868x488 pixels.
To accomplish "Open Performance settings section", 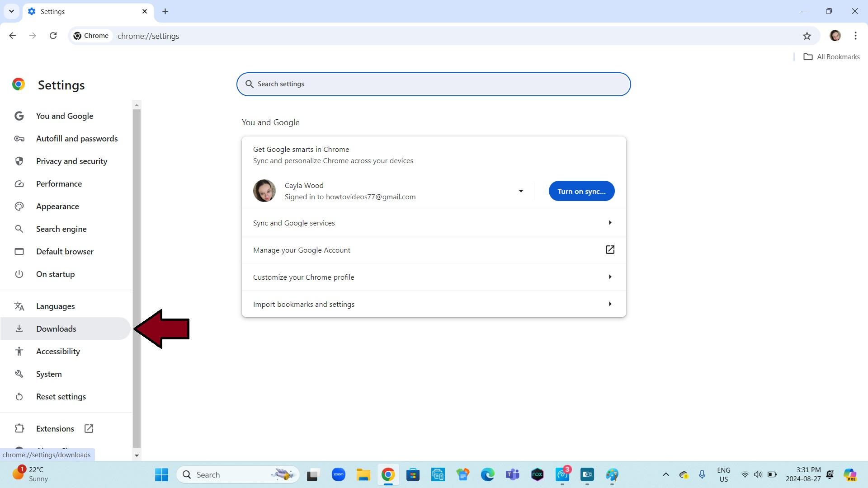I will (x=66, y=184).
